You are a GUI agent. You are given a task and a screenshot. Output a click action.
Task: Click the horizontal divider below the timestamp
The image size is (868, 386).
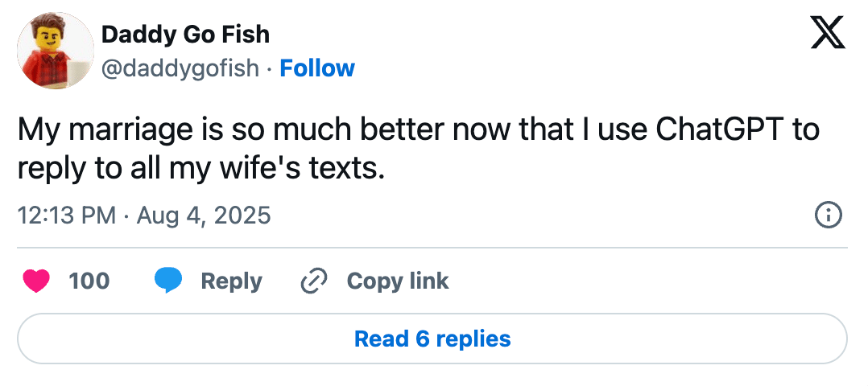432,248
